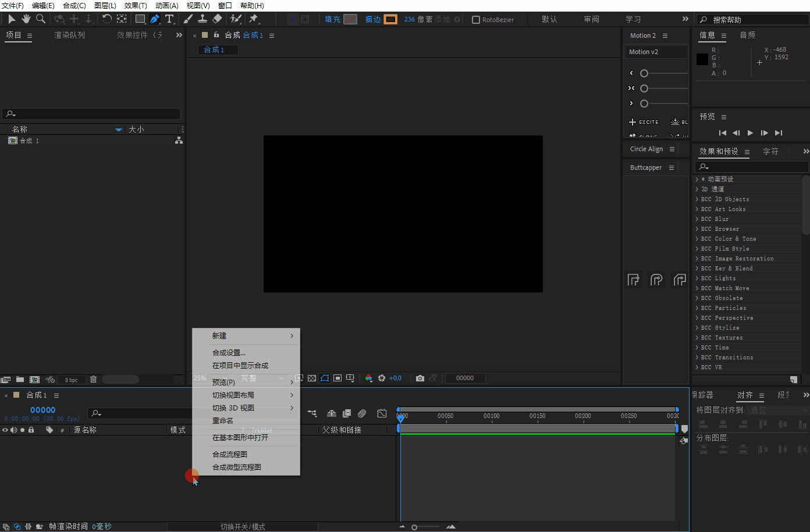Viewport: 810px width, 532px height.
Task: Choose 合成设置... from context menu
Action: pos(246,352)
